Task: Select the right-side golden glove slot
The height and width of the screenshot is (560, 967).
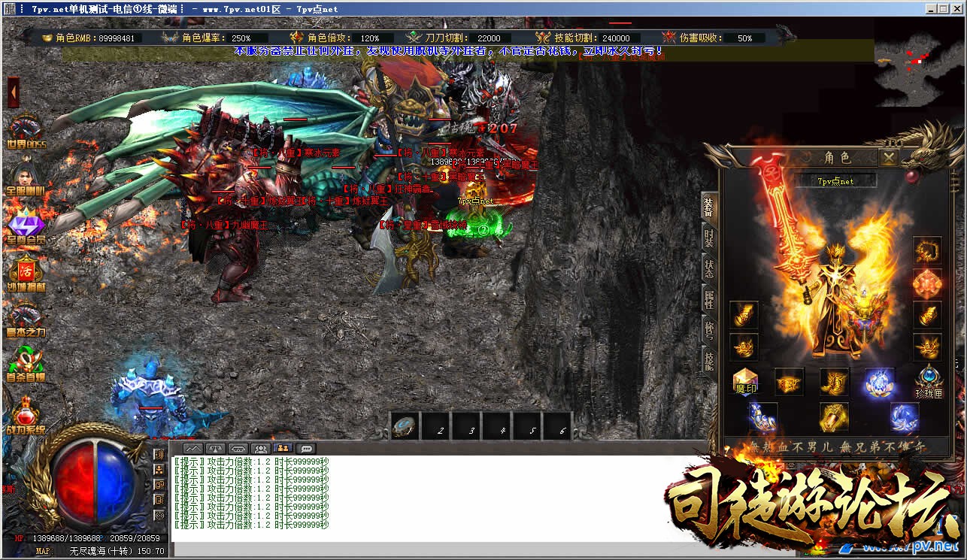Action: coord(927,315)
